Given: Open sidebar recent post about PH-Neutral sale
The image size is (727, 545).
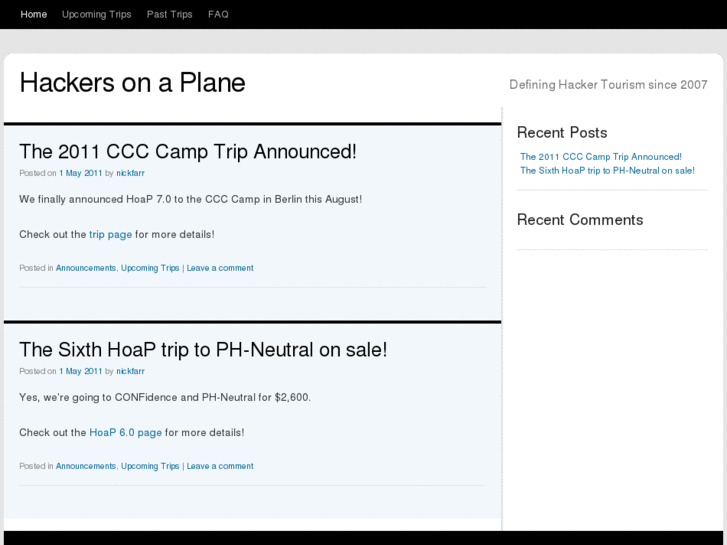Looking at the screenshot, I should (607, 171).
